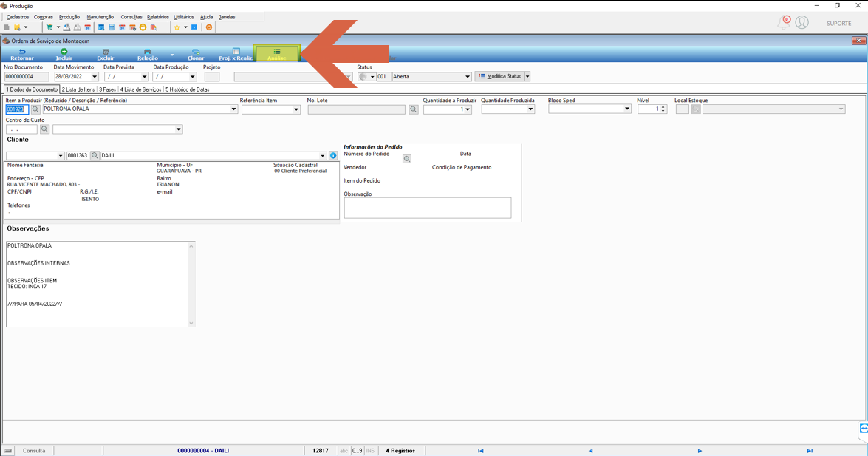868x456 pixels.
Task: Click the orange padlock toolbar icon
Action: (x=143, y=27)
